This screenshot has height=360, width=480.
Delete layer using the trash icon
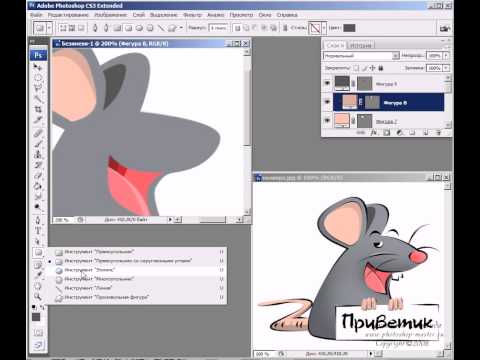coord(439,133)
